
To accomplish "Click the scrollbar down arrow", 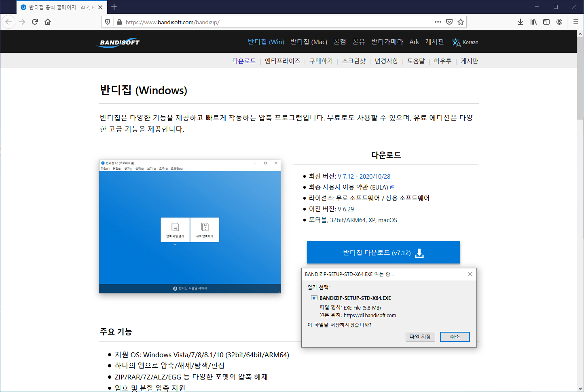I will 580,388.
